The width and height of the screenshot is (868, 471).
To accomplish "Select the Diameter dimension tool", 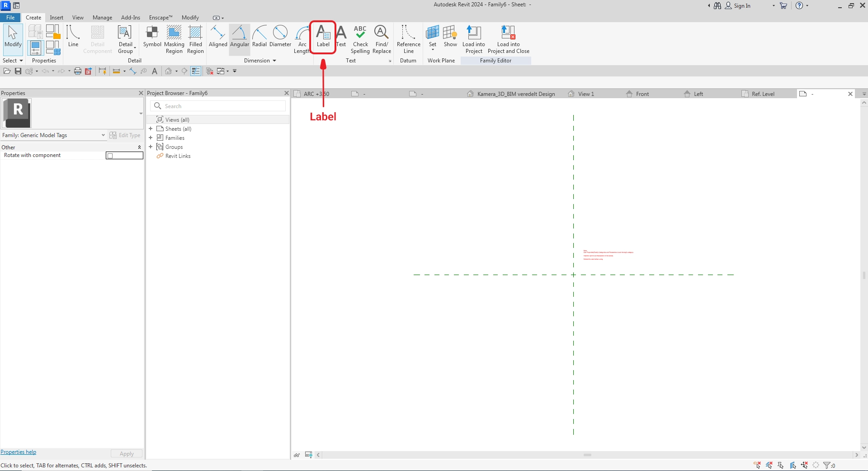I will (x=280, y=36).
